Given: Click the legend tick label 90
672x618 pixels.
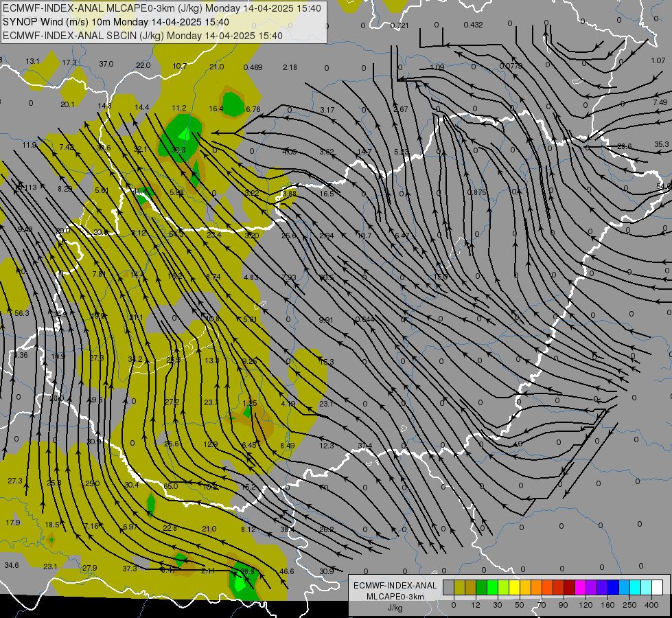Looking at the screenshot, I should (563, 605).
